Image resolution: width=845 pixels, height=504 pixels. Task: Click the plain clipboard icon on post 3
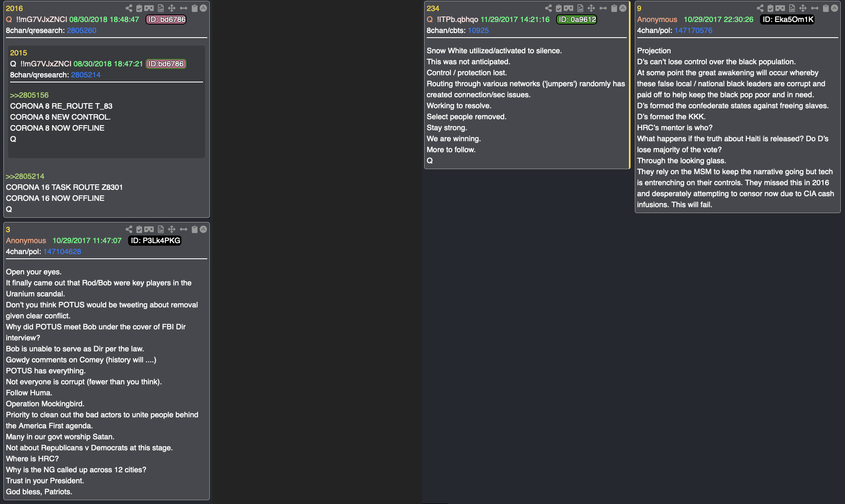pyautogui.click(x=195, y=229)
